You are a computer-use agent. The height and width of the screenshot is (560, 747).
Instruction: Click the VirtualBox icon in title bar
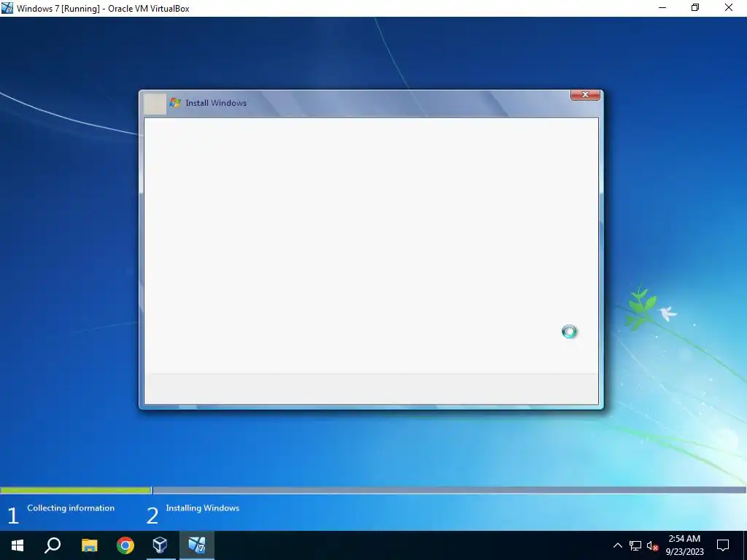(7, 8)
